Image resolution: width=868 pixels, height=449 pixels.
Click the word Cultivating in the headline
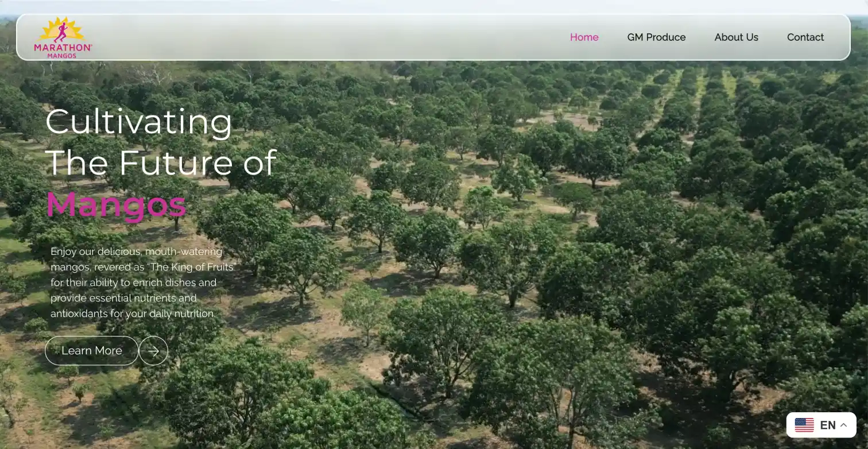139,122
